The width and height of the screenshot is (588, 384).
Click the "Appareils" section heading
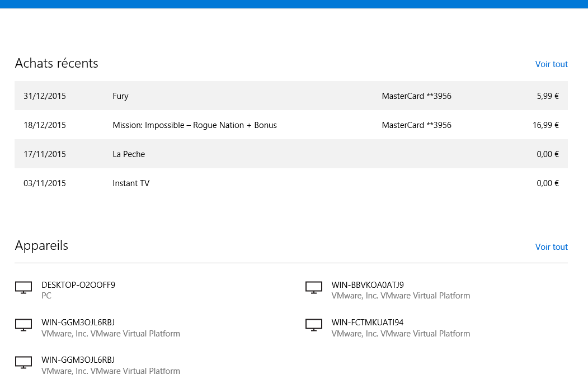[41, 246]
